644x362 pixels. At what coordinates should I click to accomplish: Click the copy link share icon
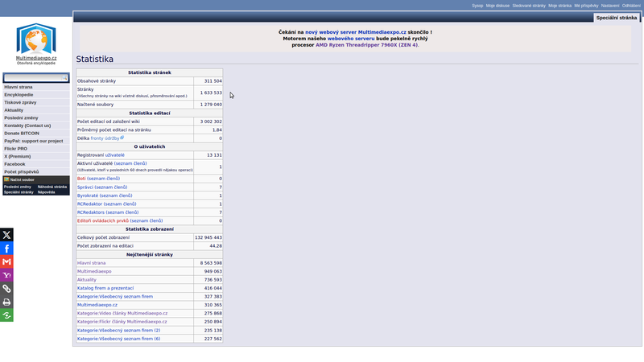click(6, 289)
